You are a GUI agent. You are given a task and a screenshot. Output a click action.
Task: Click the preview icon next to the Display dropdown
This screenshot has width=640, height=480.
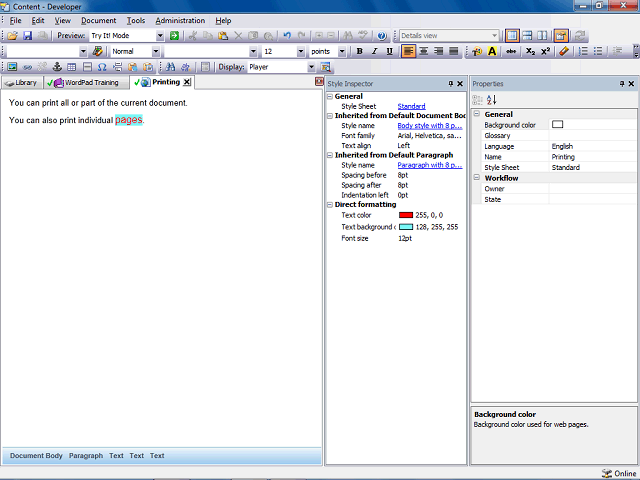point(325,67)
